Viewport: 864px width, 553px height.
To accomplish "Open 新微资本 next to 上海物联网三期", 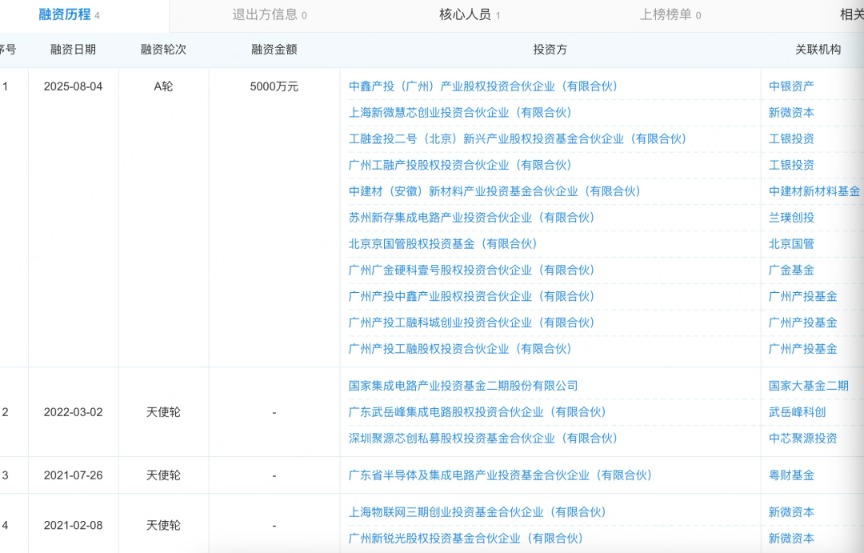I will (x=791, y=512).
